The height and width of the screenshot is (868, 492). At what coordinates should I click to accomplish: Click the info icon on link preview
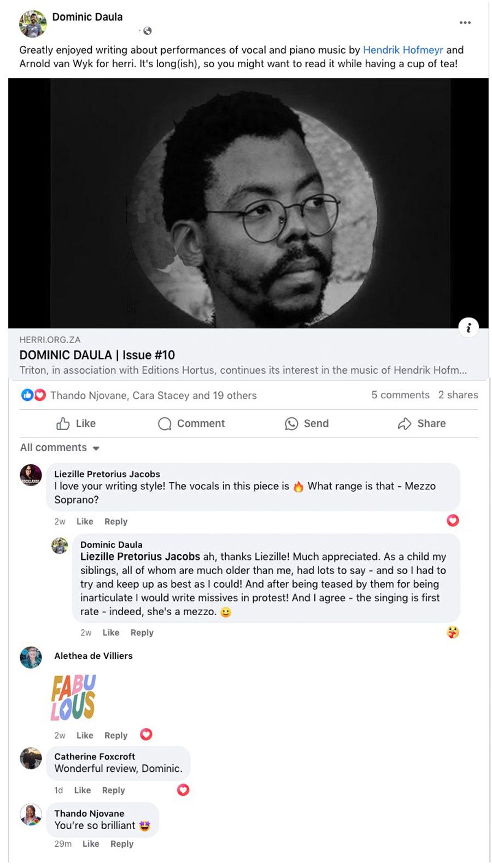click(468, 328)
